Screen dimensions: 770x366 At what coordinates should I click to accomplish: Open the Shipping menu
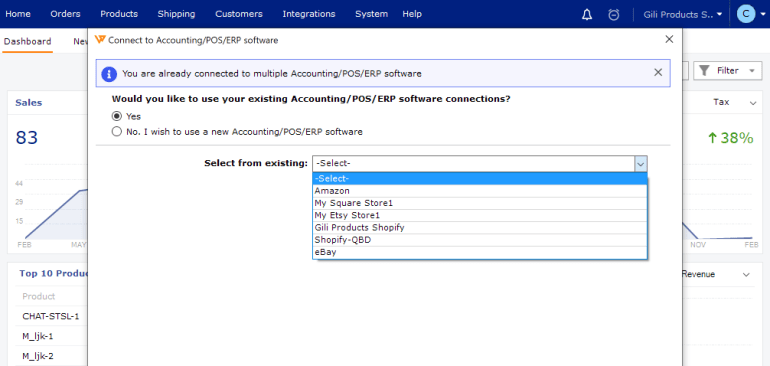click(176, 14)
